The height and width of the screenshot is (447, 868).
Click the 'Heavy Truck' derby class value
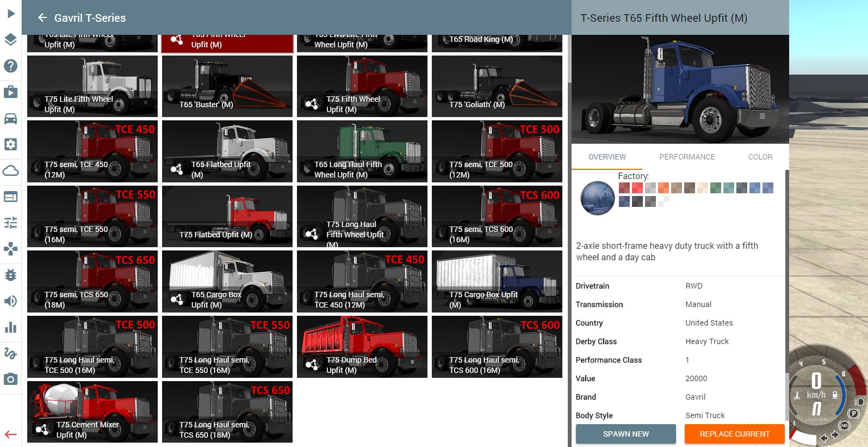[707, 341]
